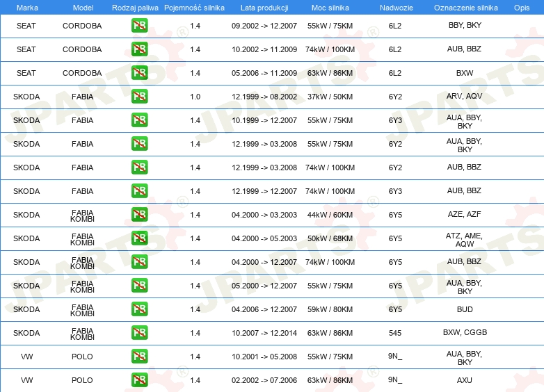The image size is (544, 392).
Task: Select the 59kW / 80KM power cell
Action: 330,309
